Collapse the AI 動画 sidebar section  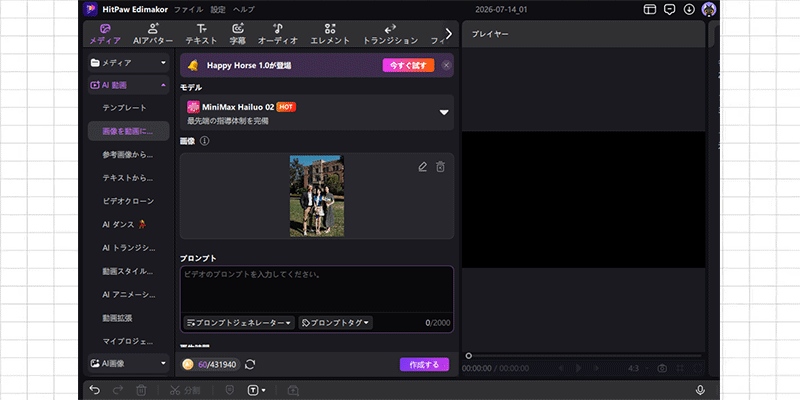tap(129, 85)
